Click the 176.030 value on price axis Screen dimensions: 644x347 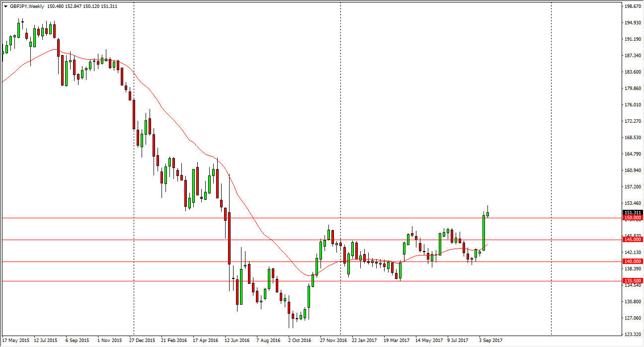(633, 105)
